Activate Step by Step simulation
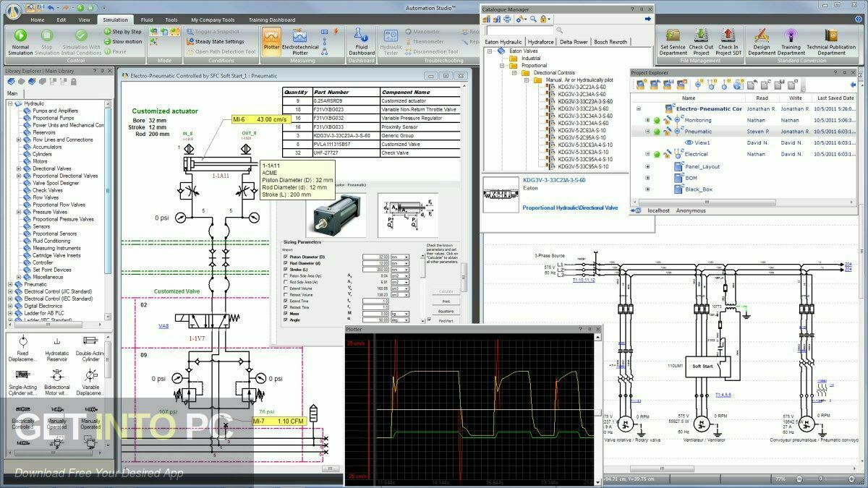The width and height of the screenshot is (868, 488). [122, 32]
